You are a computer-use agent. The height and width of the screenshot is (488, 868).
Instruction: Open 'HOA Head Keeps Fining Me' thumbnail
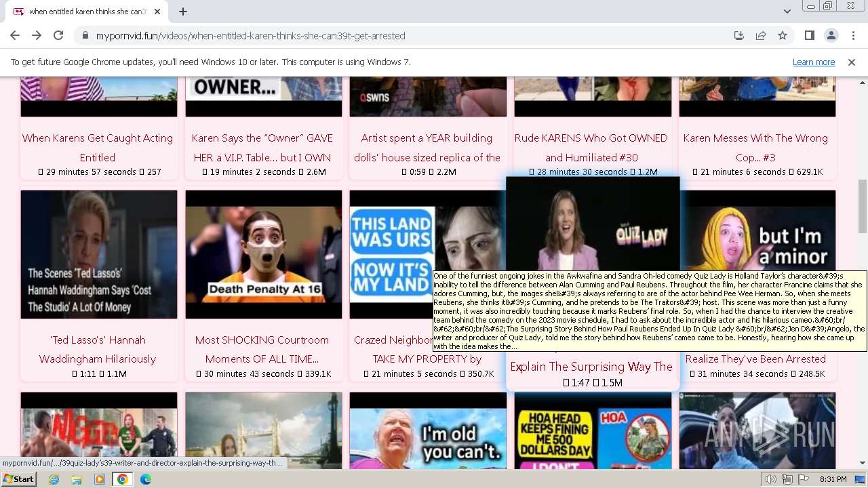(593, 430)
